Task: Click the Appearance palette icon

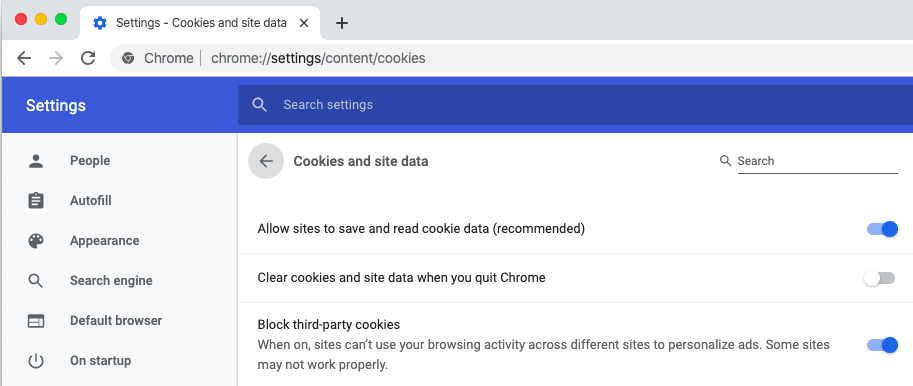Action: (x=36, y=241)
